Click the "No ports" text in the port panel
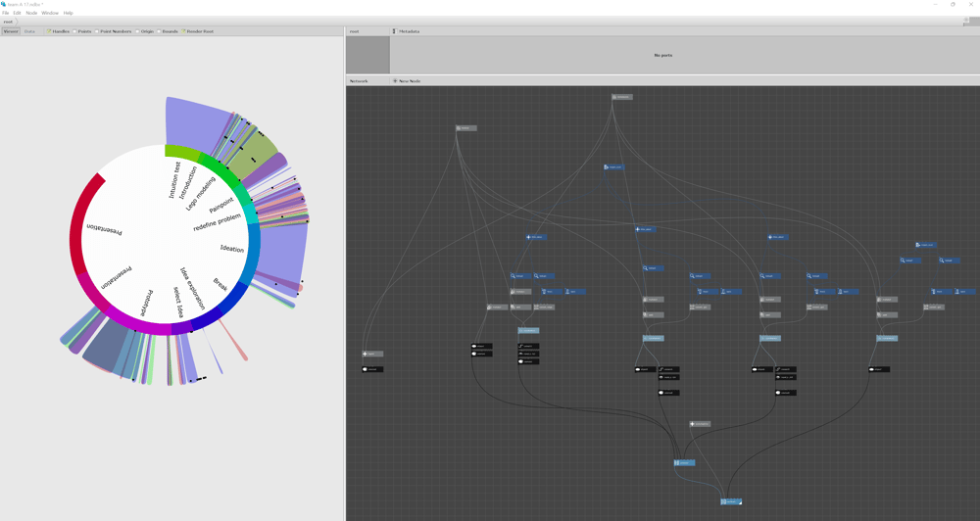 pyautogui.click(x=663, y=55)
